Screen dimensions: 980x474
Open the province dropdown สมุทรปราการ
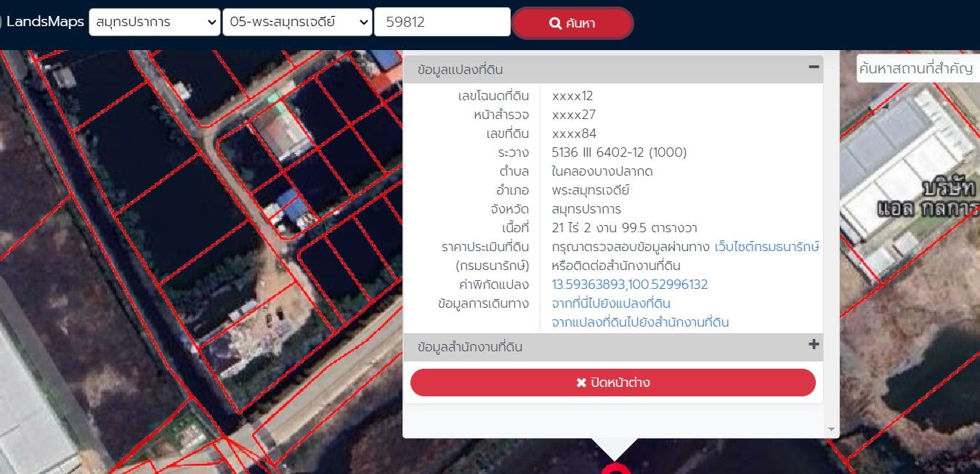tap(154, 22)
